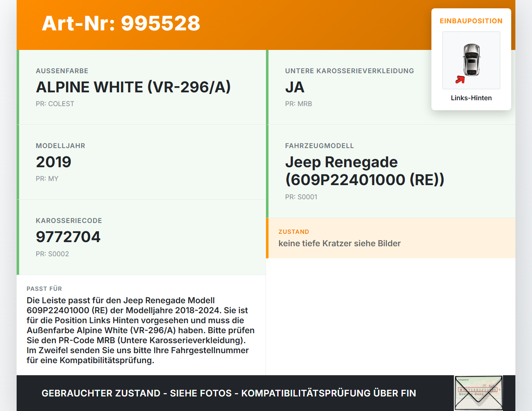Select ALPINE WHITE (VR-296/A) value
The image size is (532, 411).
point(133,87)
